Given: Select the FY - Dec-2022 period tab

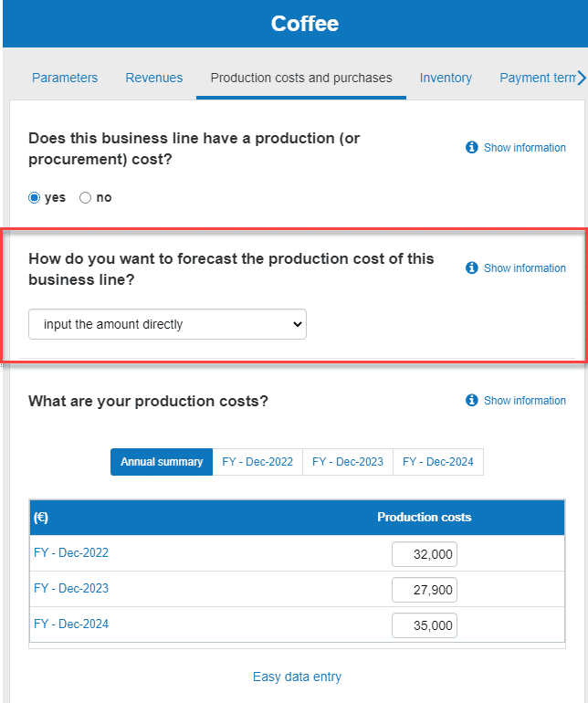Looking at the screenshot, I should tap(257, 462).
